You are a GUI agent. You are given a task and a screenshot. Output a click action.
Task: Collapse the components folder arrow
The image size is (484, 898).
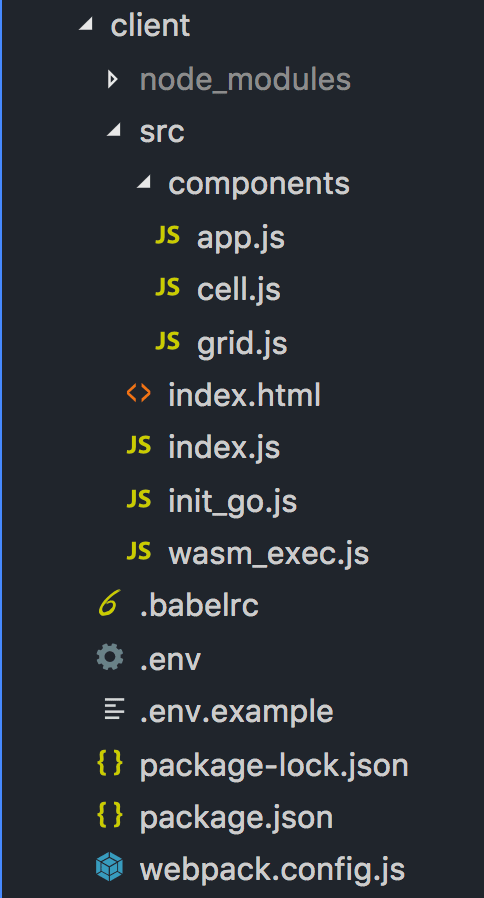pos(143,183)
